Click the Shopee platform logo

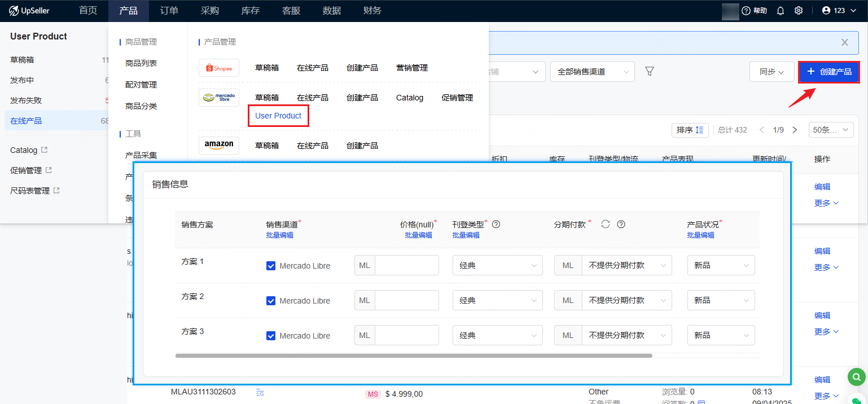pyautogui.click(x=219, y=68)
